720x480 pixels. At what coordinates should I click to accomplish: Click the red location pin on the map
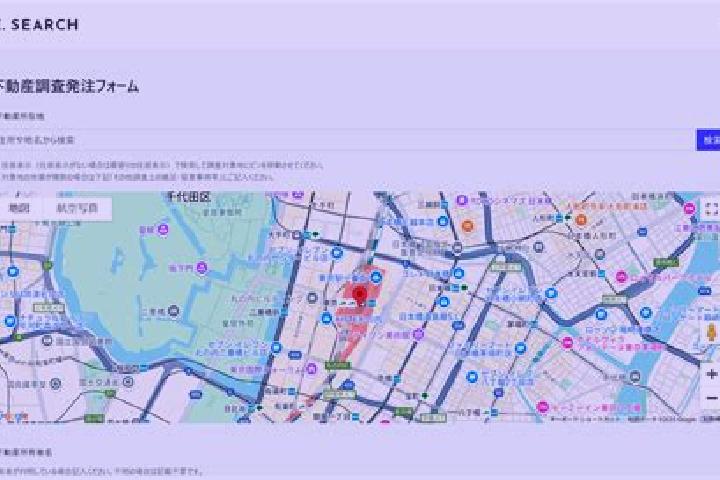[x=360, y=295]
